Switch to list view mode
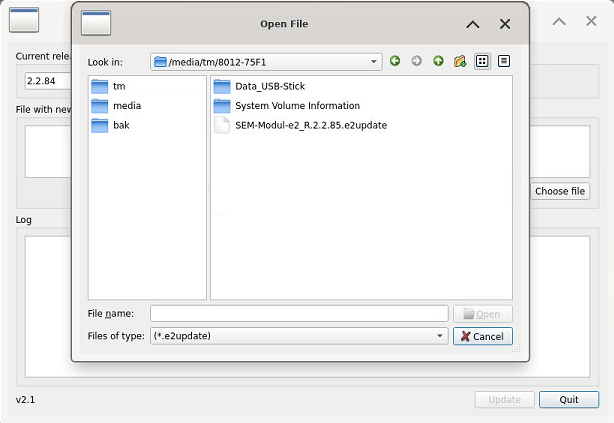This screenshot has width=614, height=423. tap(482, 61)
